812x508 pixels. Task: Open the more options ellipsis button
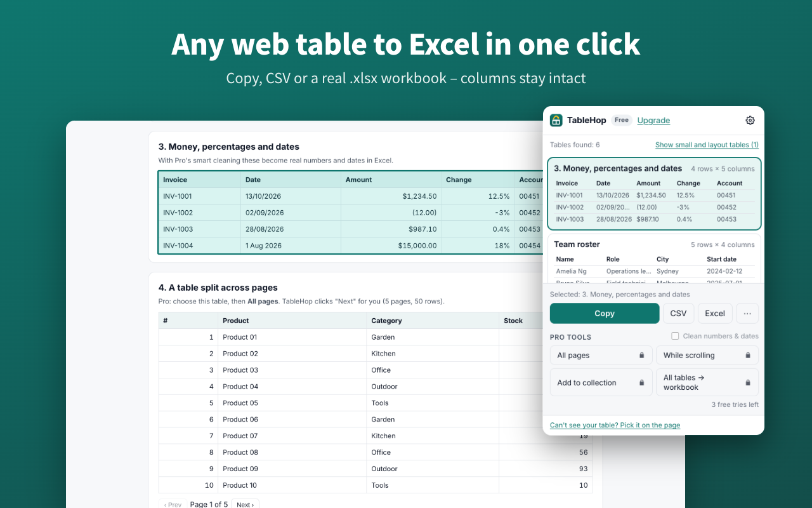[x=747, y=313]
